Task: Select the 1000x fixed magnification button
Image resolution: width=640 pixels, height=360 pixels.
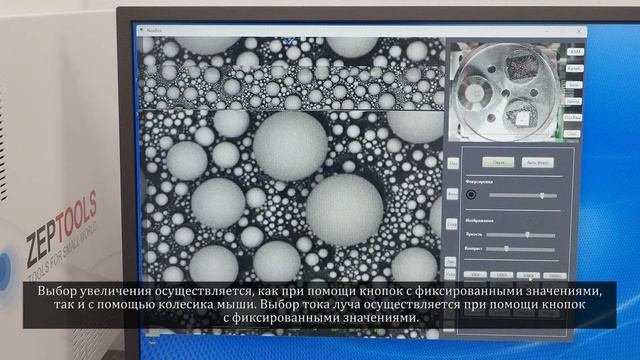Action: click(x=502, y=275)
